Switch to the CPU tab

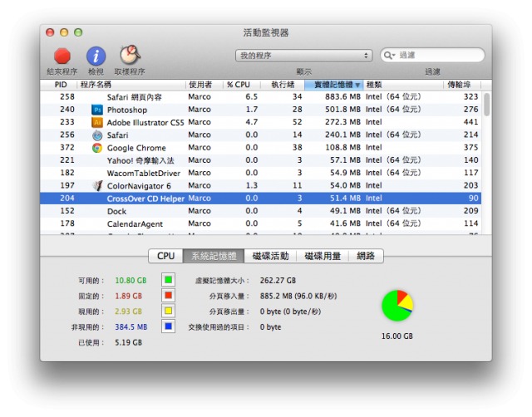pyautogui.click(x=165, y=256)
